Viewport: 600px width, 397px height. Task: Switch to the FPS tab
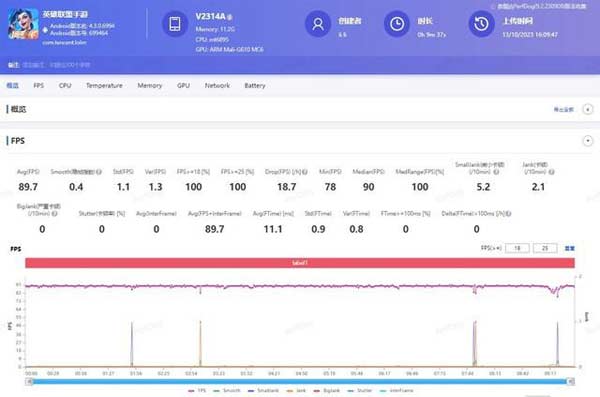point(39,85)
